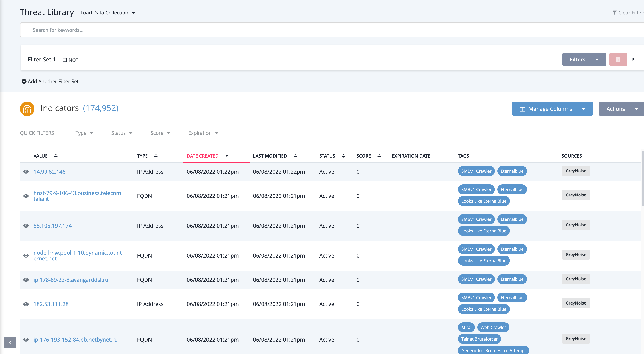
Task: Toggle watch eye for ip.178-69-22-8.avangarddsl.ru
Action: tap(26, 280)
